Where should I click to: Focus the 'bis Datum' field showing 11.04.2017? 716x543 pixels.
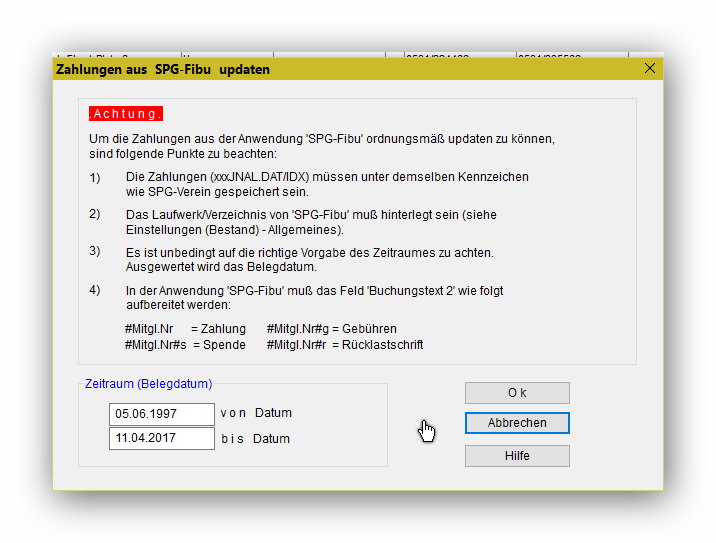[x=161, y=439]
